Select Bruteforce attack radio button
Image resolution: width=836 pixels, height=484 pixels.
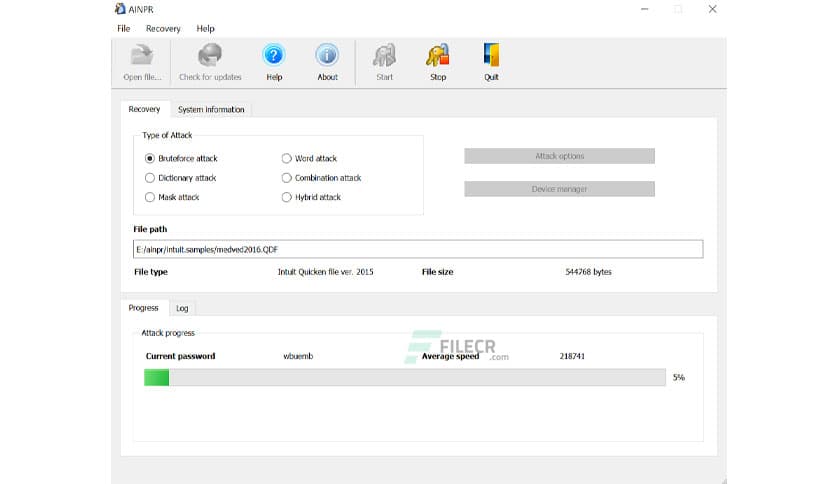[150, 158]
